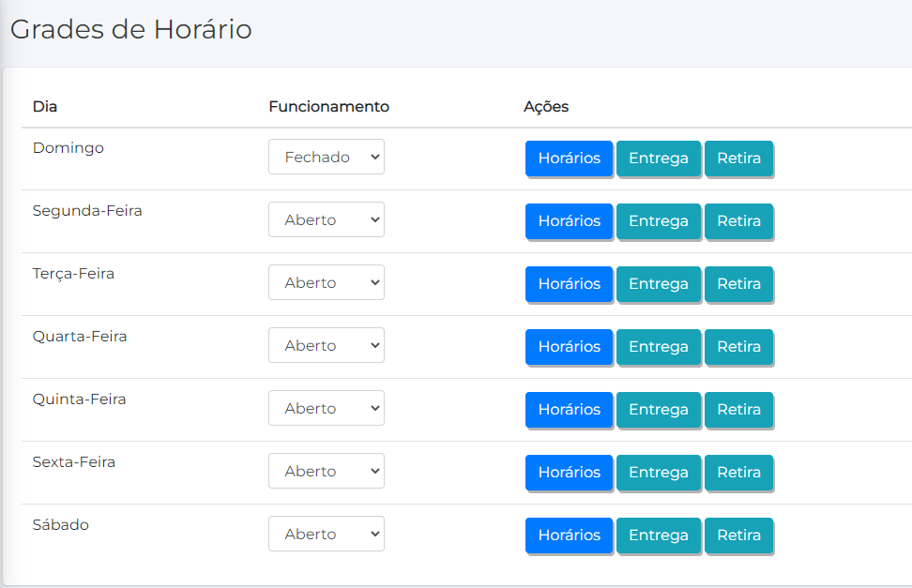912x588 pixels.
Task: Change Quarta-Feira Aberto dropdown
Action: tap(326, 346)
